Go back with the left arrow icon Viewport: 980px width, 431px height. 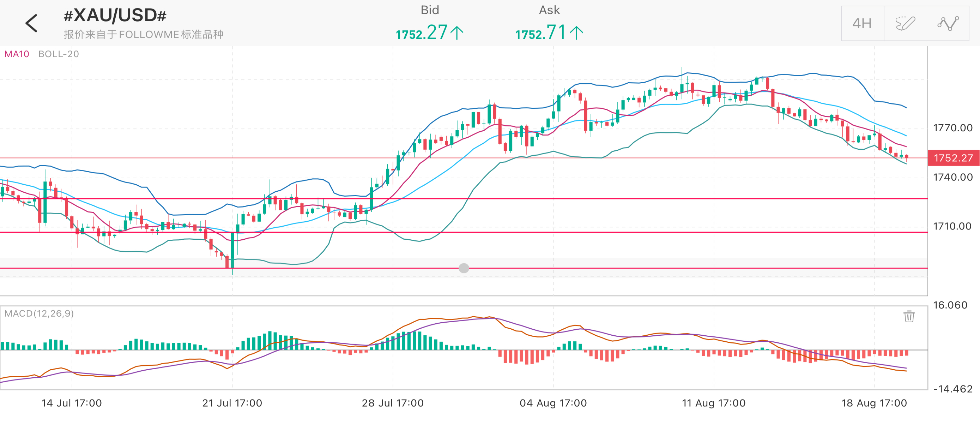click(32, 23)
